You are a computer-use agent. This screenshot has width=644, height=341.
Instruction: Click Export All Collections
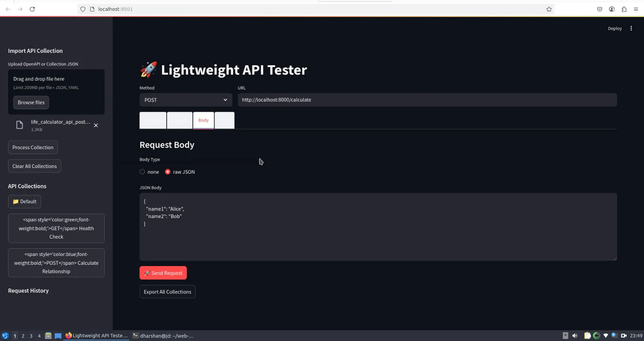(167, 292)
